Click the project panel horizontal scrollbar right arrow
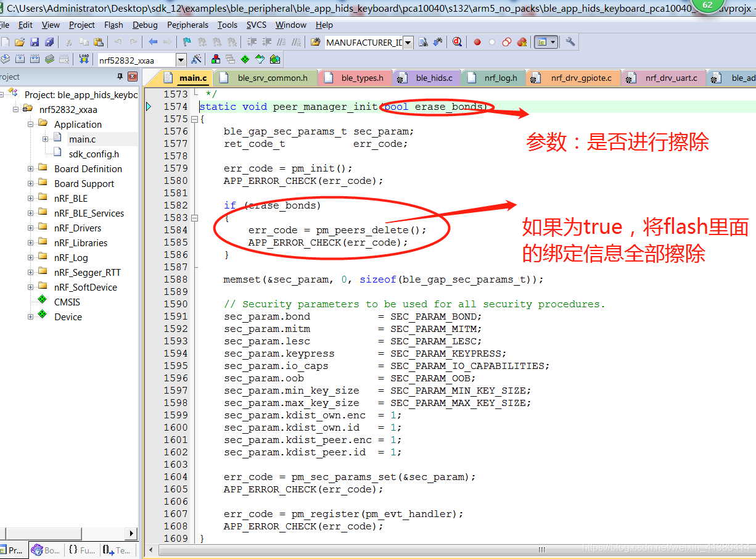This screenshot has height=559, width=756. click(132, 533)
